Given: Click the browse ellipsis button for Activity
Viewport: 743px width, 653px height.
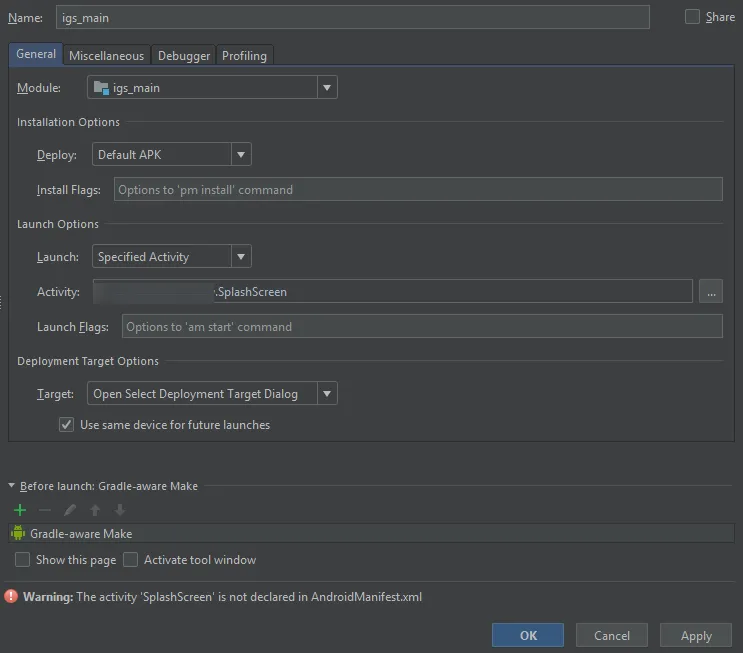Looking at the screenshot, I should coord(711,292).
